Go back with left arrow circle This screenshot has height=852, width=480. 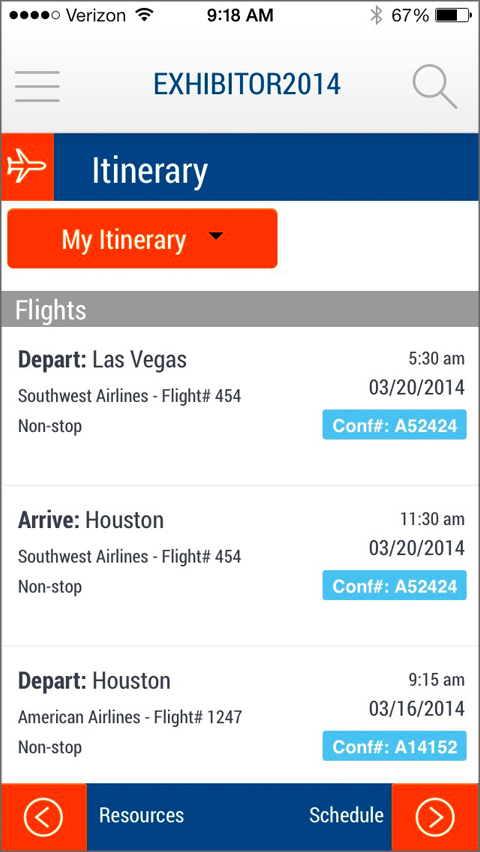pyautogui.click(x=43, y=816)
